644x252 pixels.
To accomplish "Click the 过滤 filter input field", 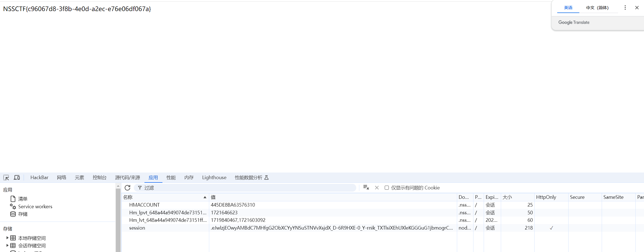I will point(245,188).
